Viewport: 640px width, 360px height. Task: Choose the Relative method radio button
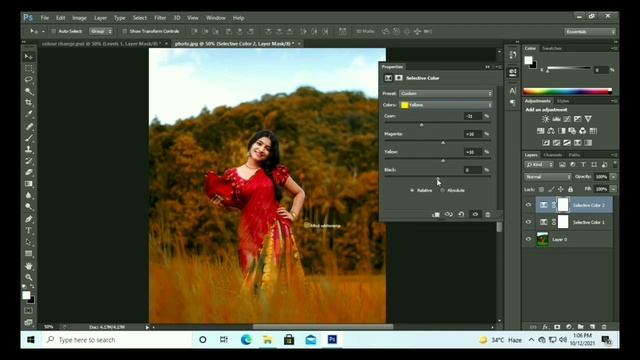point(412,190)
